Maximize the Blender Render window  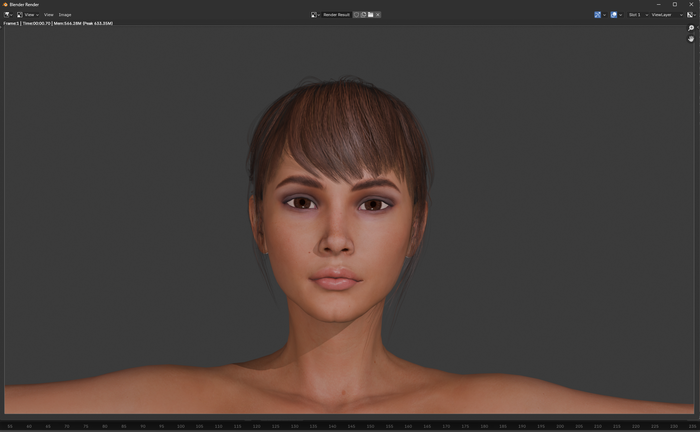(x=675, y=4)
